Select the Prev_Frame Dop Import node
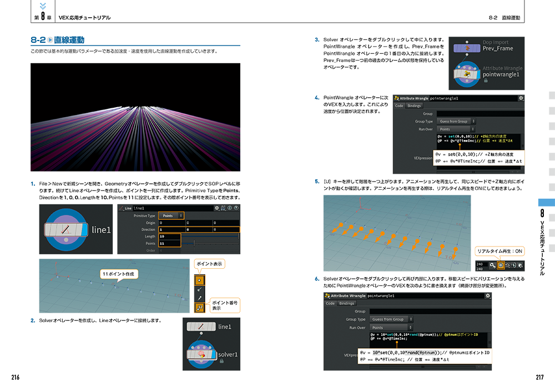 (467, 48)
